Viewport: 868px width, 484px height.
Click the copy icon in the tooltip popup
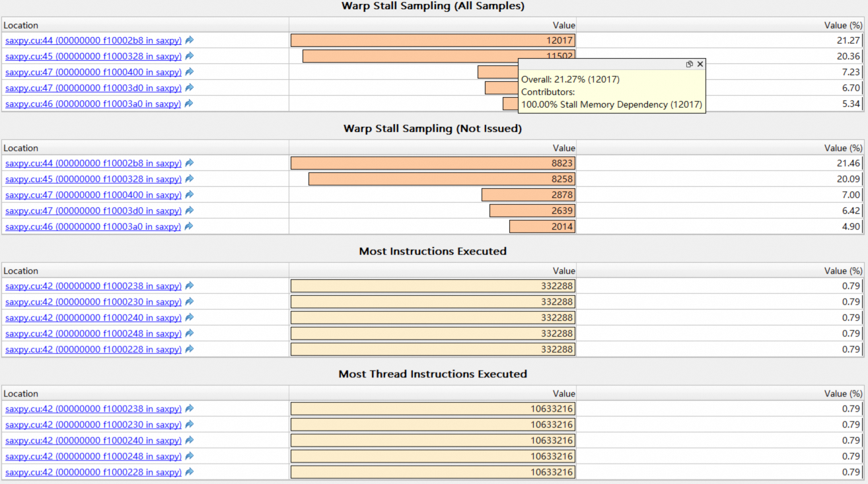click(689, 64)
